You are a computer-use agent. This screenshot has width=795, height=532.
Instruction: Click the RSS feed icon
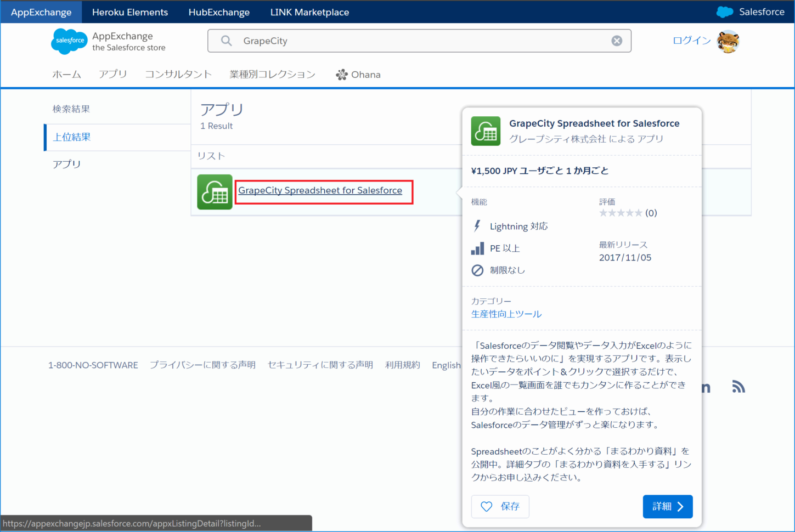pyautogui.click(x=738, y=387)
